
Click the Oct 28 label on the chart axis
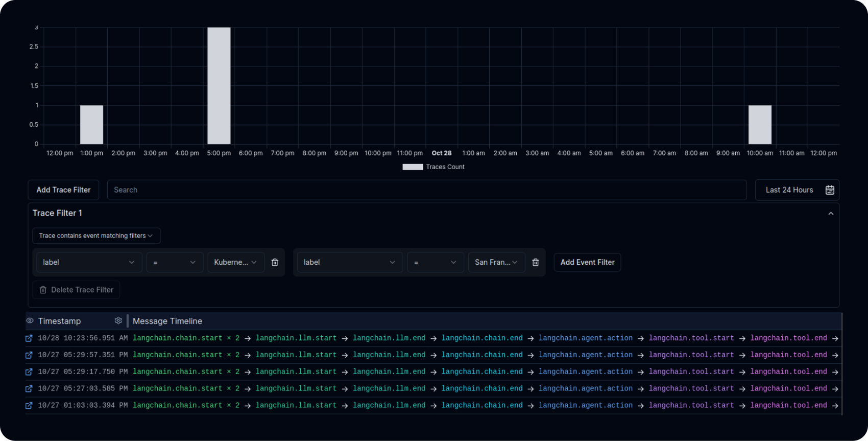pos(442,153)
